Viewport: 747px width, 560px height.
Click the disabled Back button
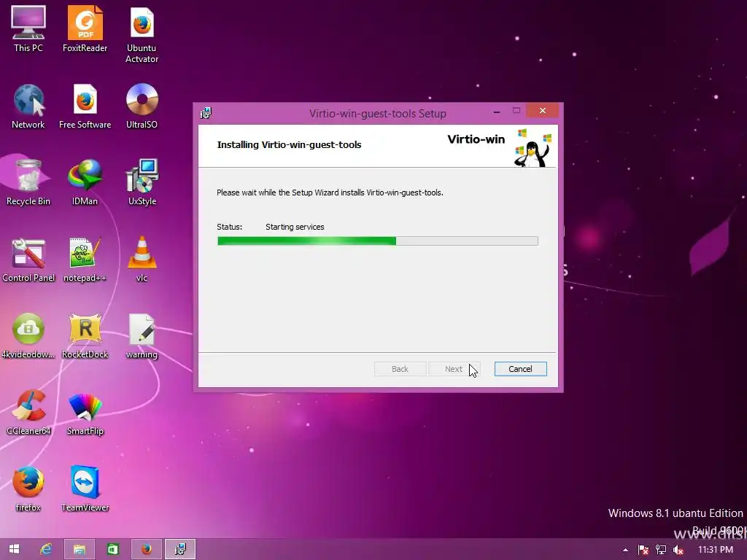400,369
